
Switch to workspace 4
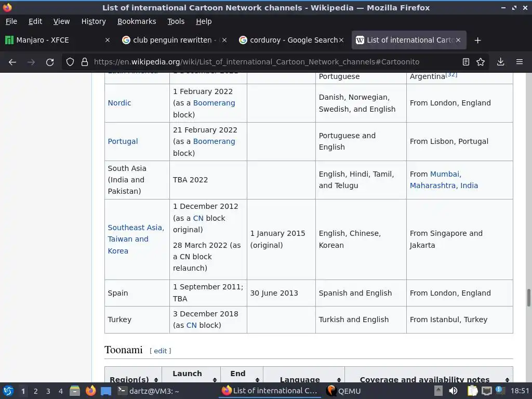tap(61, 391)
